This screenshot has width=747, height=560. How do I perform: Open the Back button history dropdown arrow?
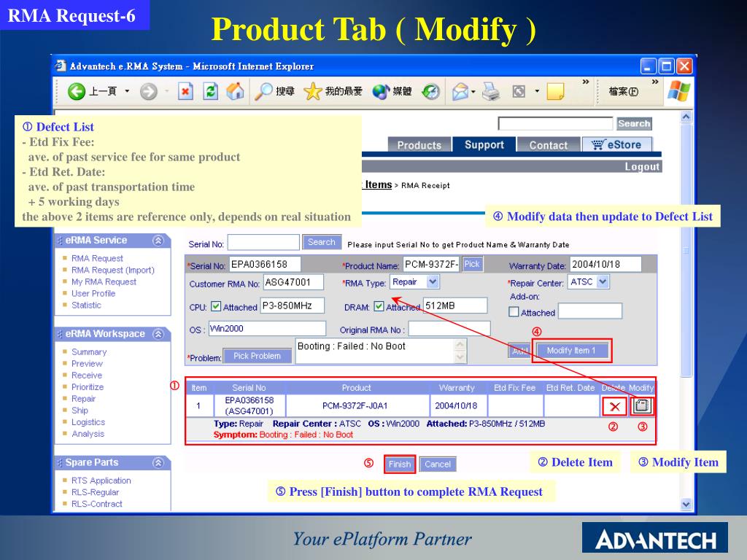click(127, 91)
